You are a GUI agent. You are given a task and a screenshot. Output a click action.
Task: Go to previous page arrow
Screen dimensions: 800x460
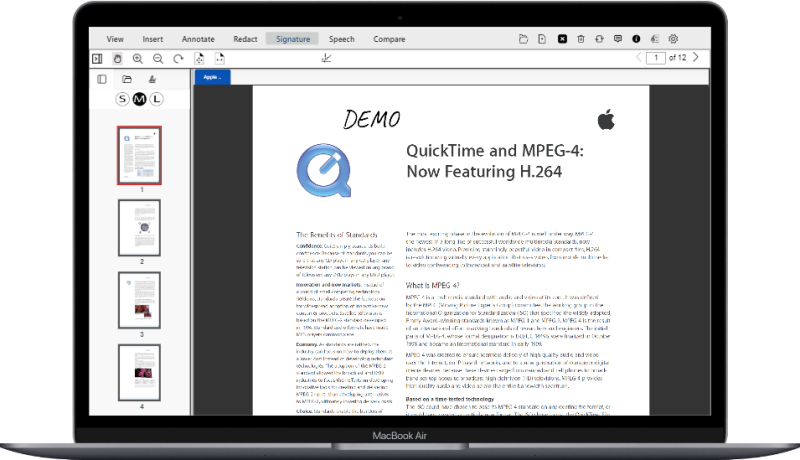(636, 58)
